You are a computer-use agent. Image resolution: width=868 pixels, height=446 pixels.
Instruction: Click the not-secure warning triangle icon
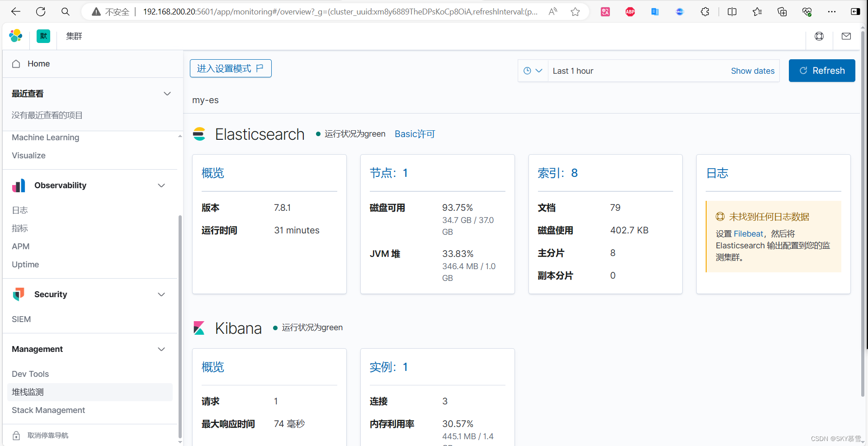(x=96, y=12)
